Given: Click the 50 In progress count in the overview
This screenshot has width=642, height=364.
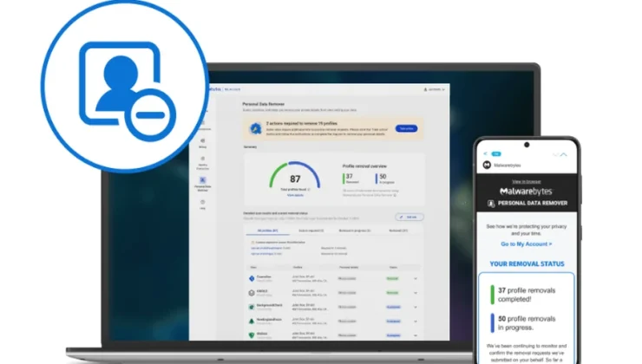Looking at the screenshot, I should point(385,179).
